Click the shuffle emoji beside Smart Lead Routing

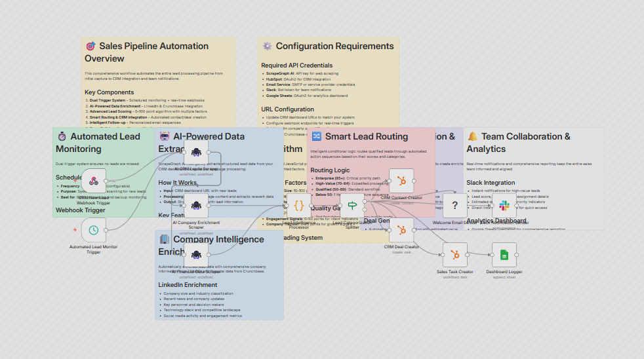(x=316, y=136)
